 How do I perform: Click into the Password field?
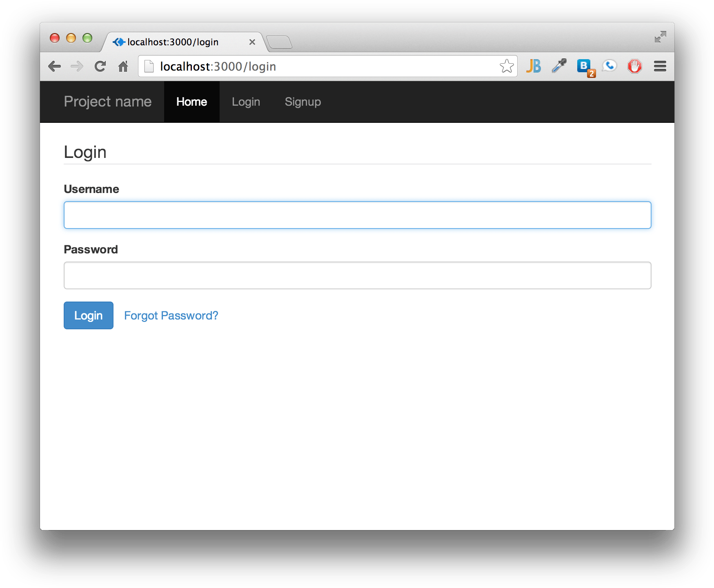click(x=357, y=275)
